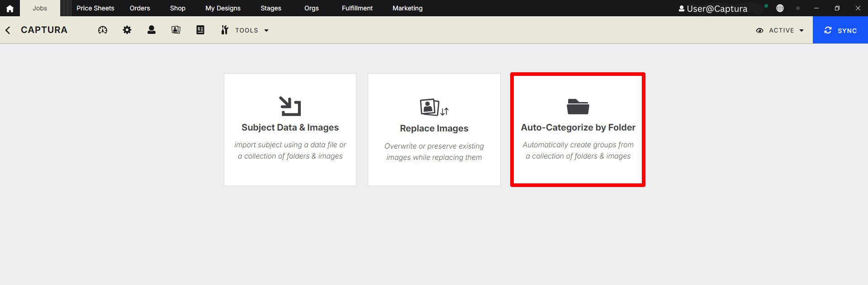Click the blue SYNC button
The image size is (868, 285).
click(840, 30)
